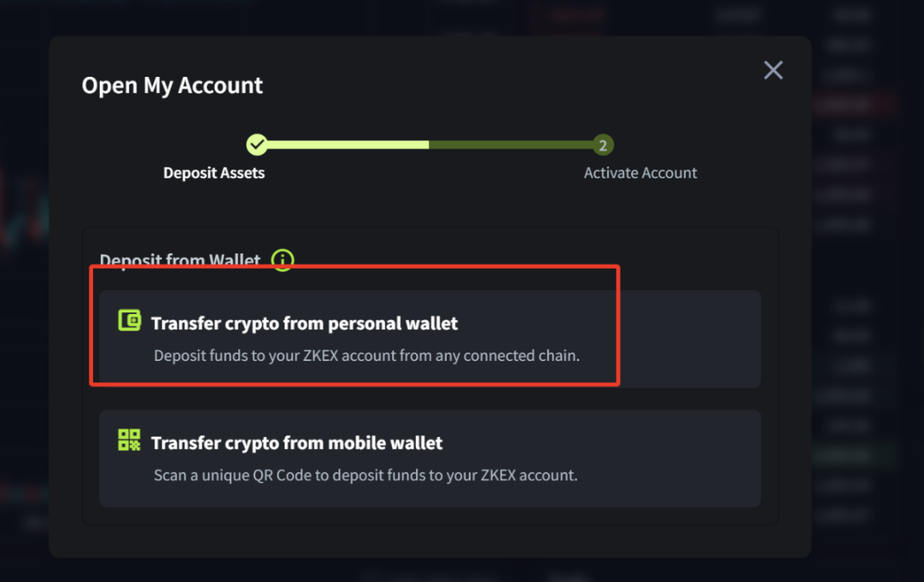The height and width of the screenshot is (582, 924).
Task: Click the step 2 circle indicator
Action: (x=603, y=145)
